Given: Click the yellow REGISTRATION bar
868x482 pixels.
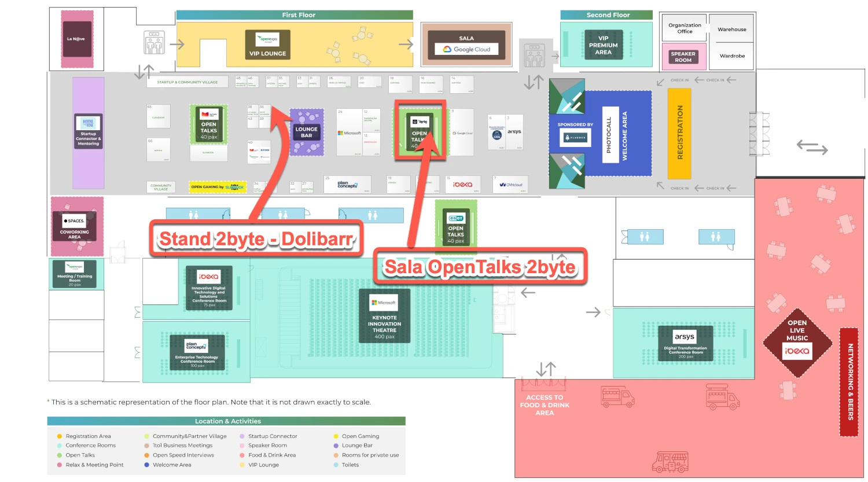Looking at the screenshot, I should tap(679, 133).
